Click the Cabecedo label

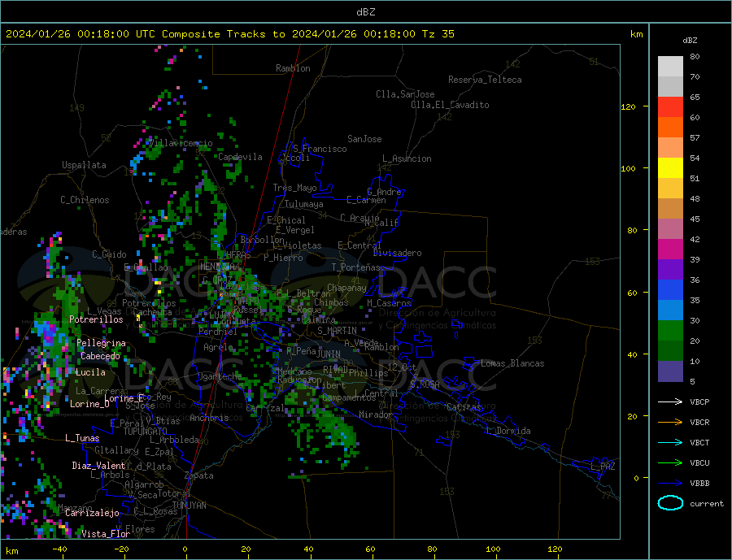click(x=100, y=356)
